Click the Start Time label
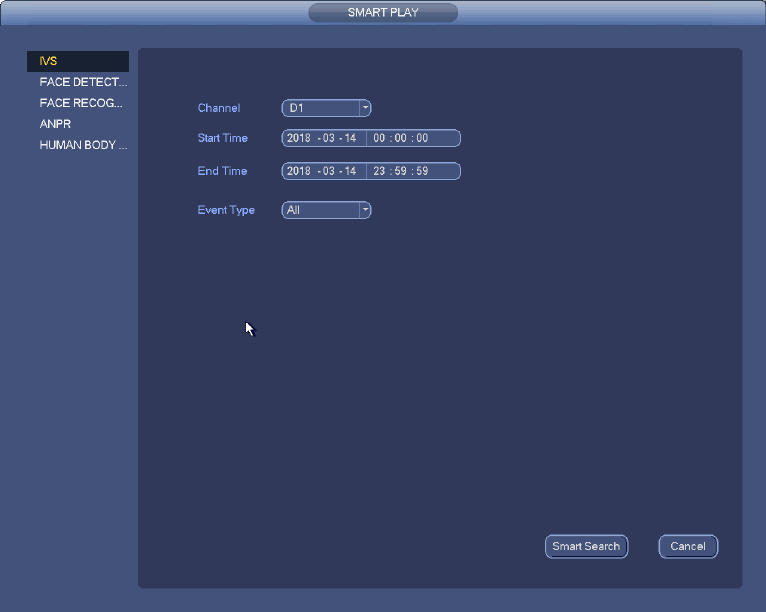The image size is (766, 612). [x=222, y=138]
